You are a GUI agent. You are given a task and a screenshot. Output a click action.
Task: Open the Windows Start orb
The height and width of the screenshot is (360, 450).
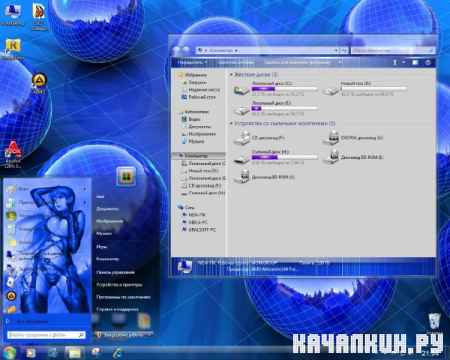[9, 352]
